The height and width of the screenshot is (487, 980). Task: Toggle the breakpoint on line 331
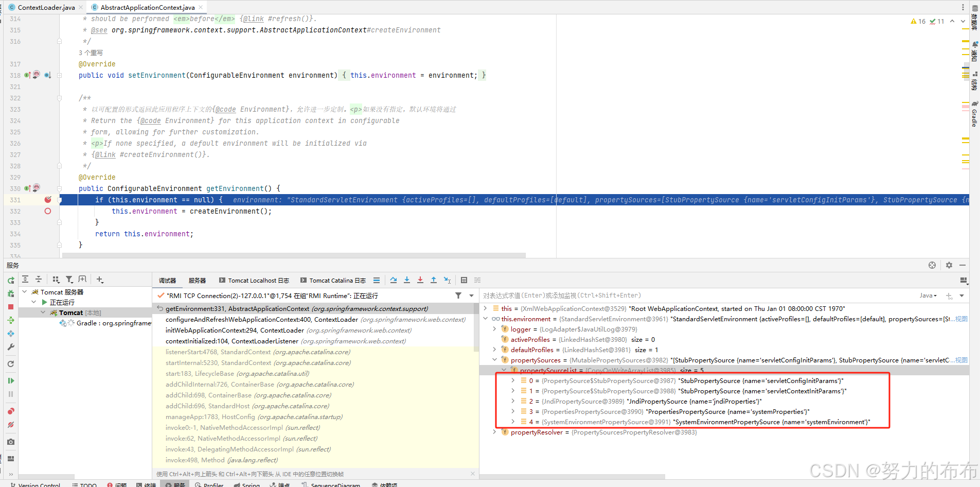click(x=48, y=200)
